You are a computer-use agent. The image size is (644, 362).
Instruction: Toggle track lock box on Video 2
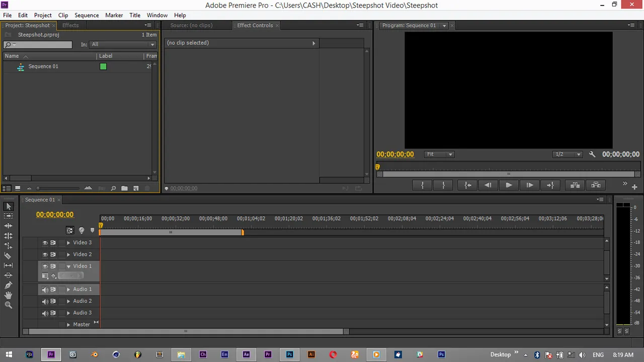[x=62, y=254]
